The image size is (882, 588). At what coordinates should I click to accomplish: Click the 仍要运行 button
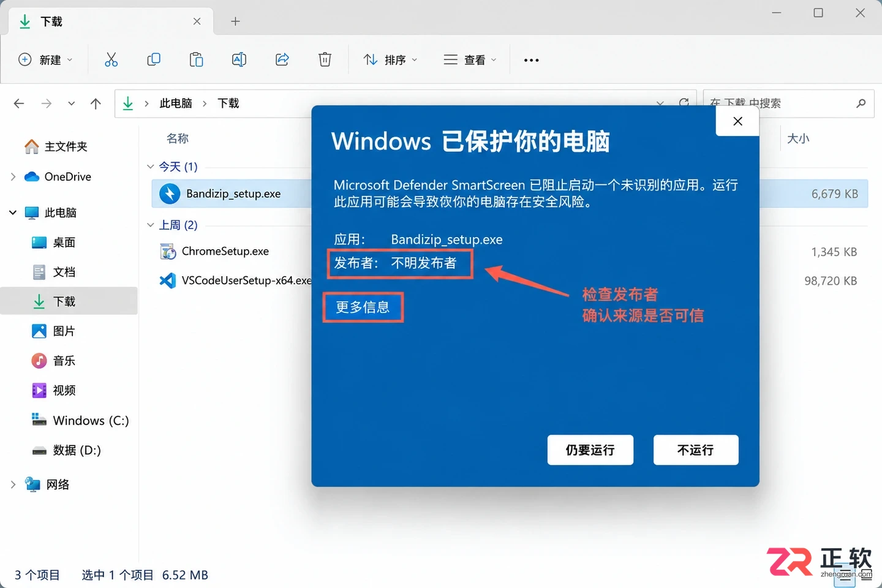[590, 450]
